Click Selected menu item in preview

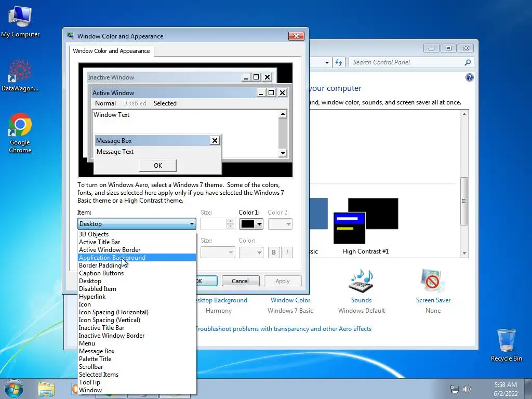pos(165,103)
